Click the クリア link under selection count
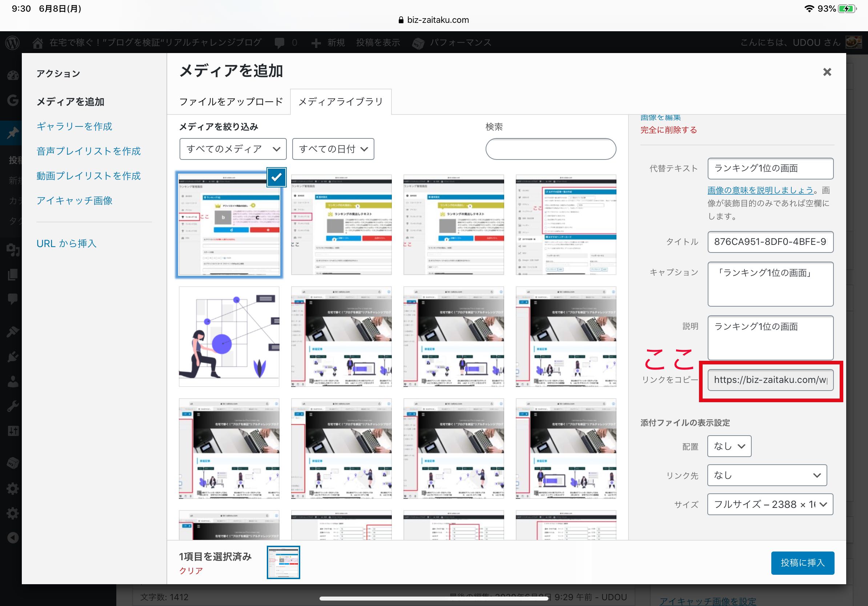 (x=191, y=570)
